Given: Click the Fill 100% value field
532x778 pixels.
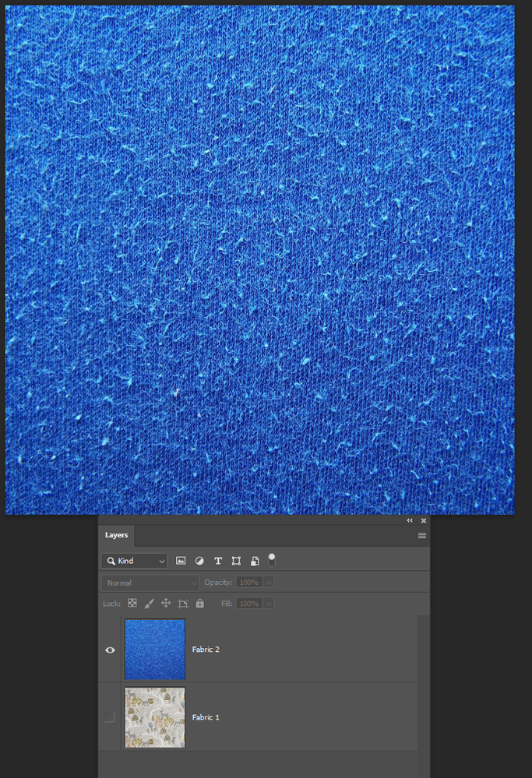Looking at the screenshot, I should click(x=249, y=604).
